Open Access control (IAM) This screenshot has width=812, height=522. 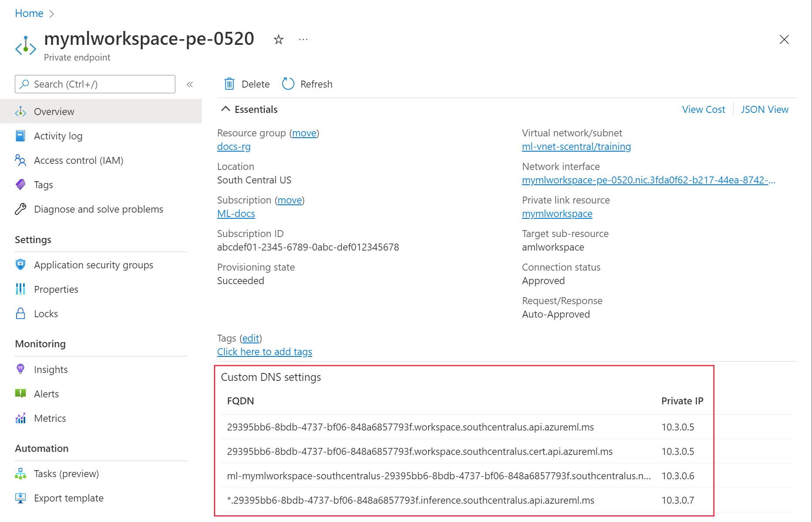click(78, 160)
